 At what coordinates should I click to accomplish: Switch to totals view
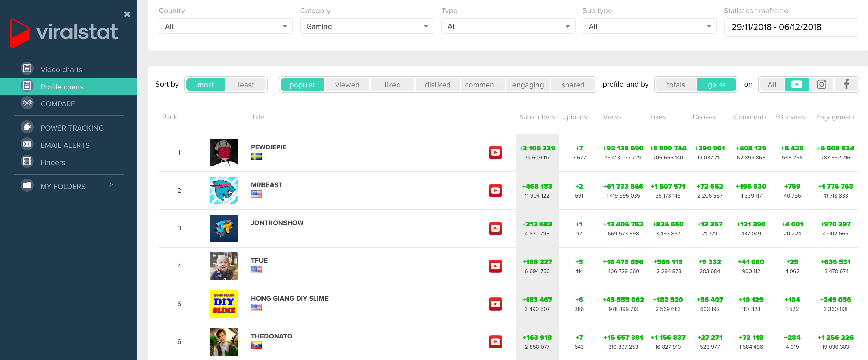coord(676,85)
